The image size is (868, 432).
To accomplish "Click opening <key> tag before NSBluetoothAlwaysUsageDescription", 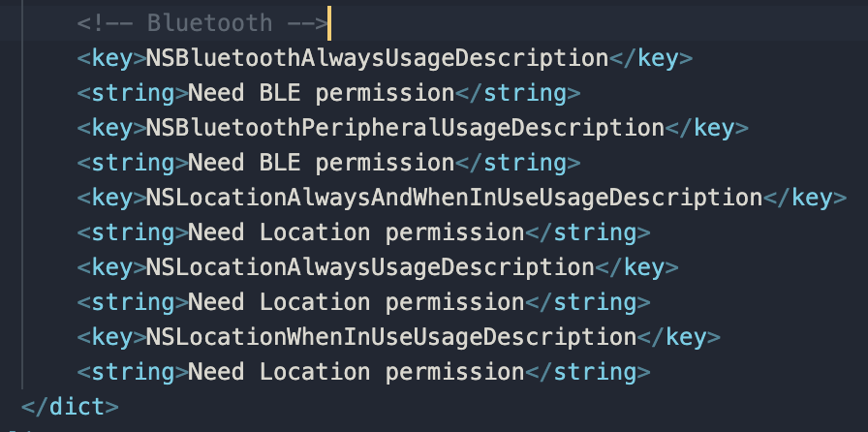I will (x=111, y=58).
